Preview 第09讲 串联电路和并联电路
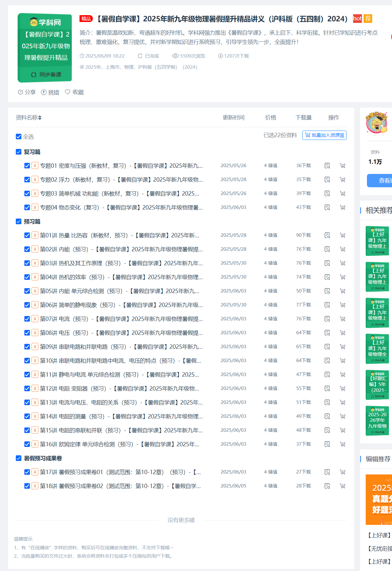 pyautogui.click(x=327, y=347)
